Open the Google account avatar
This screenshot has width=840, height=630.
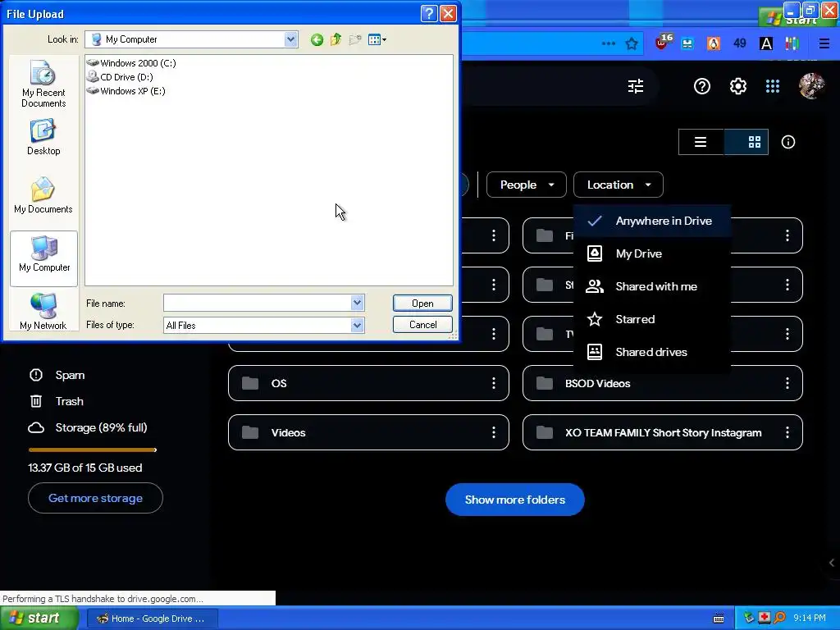pyautogui.click(x=811, y=86)
